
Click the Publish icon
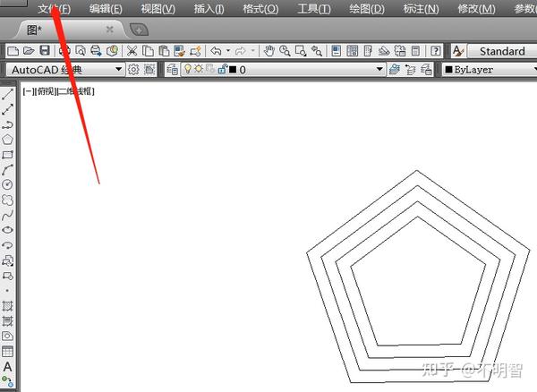[97, 51]
